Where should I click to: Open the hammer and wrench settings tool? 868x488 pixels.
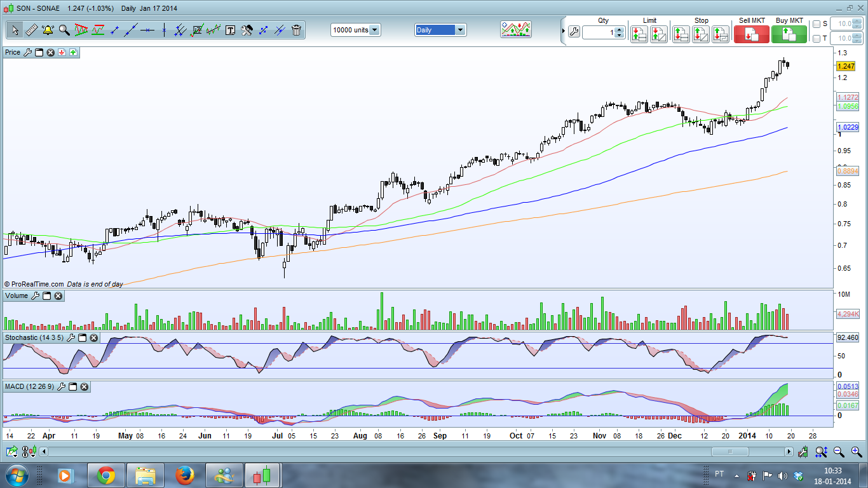click(247, 30)
